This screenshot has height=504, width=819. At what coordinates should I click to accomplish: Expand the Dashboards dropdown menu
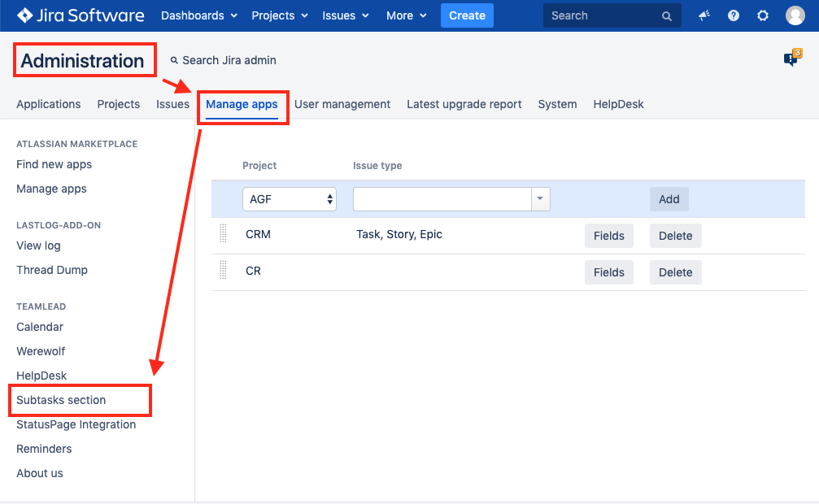tap(199, 15)
